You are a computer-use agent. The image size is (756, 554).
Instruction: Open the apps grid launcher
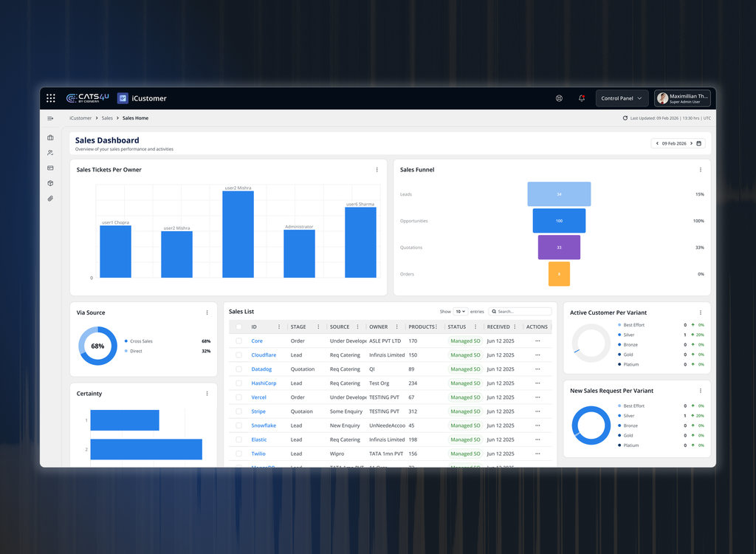[51, 98]
